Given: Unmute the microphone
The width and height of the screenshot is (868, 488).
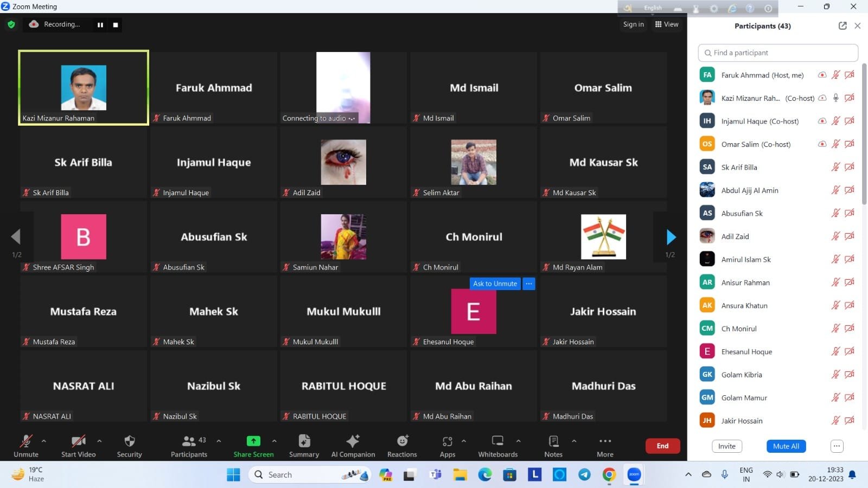Looking at the screenshot, I should [x=25, y=441].
